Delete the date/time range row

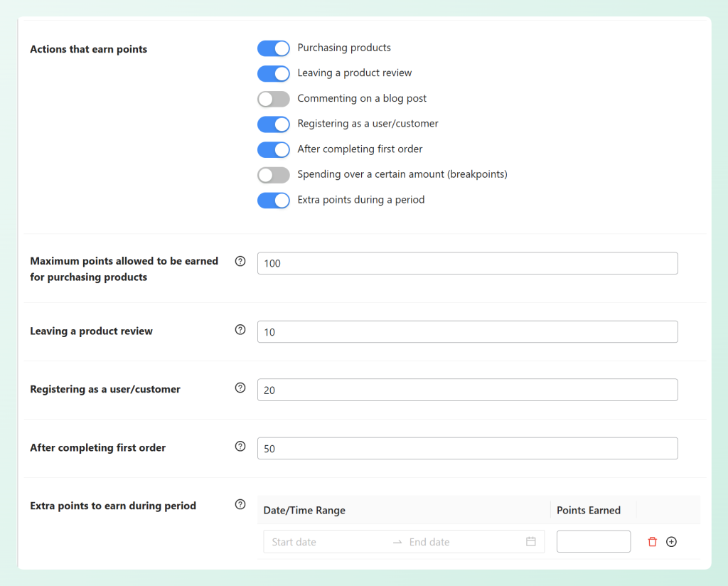point(652,541)
